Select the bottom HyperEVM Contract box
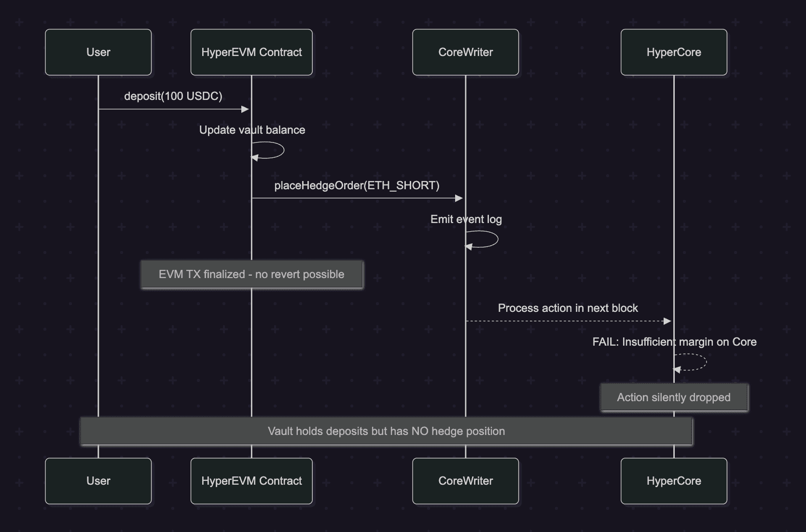806x532 pixels. (251, 481)
